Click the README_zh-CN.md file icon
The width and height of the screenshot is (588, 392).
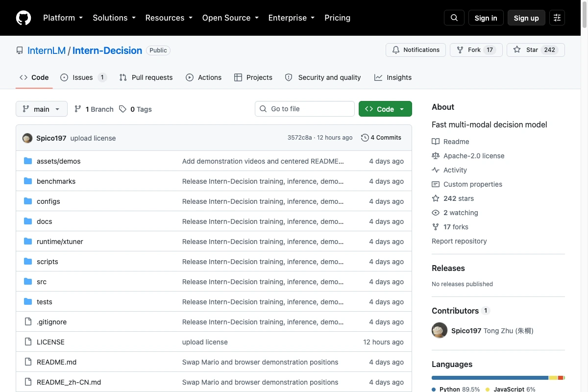click(28, 382)
